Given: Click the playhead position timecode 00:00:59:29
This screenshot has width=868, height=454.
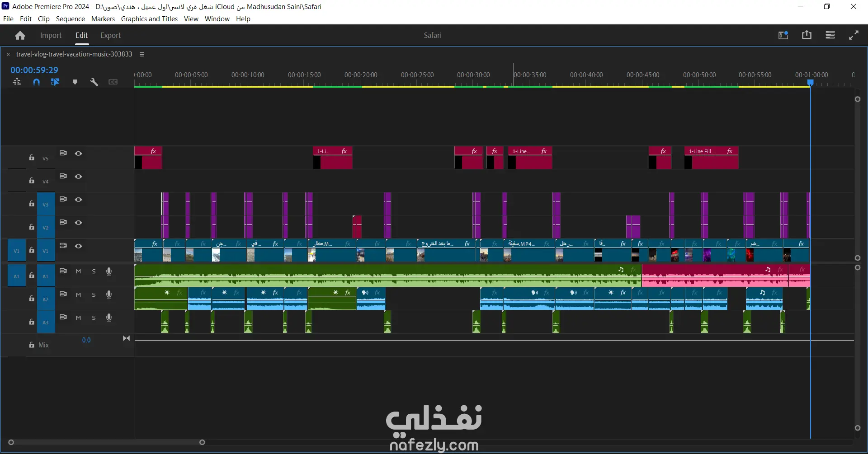Looking at the screenshot, I should click(34, 70).
